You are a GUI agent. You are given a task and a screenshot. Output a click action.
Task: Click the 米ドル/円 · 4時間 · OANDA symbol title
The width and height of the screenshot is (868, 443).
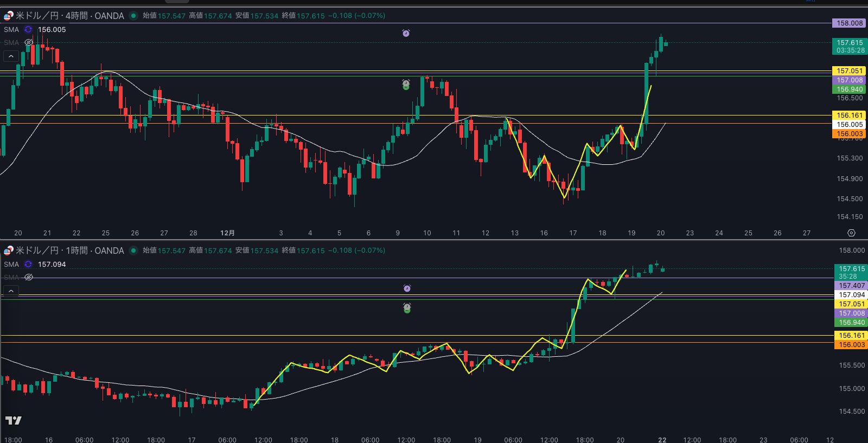(x=69, y=16)
